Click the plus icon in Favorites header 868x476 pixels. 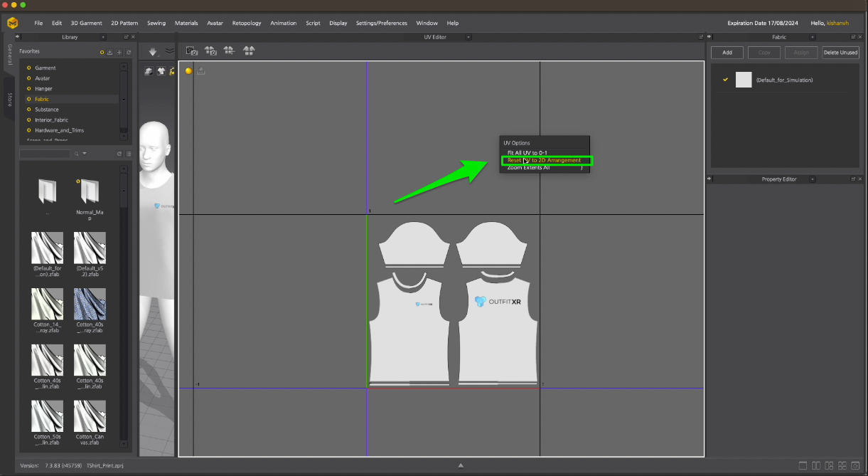pos(119,53)
